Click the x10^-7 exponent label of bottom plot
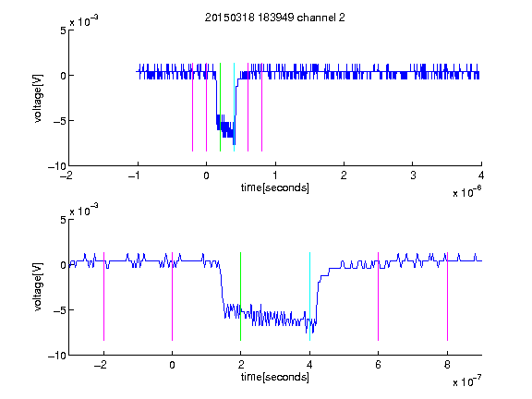 point(467,381)
